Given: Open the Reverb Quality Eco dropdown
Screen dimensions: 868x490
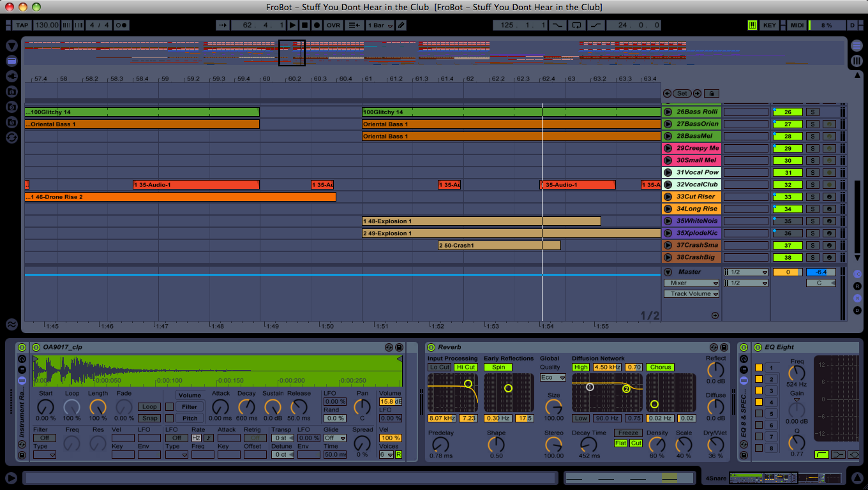Looking at the screenshot, I should coord(553,378).
